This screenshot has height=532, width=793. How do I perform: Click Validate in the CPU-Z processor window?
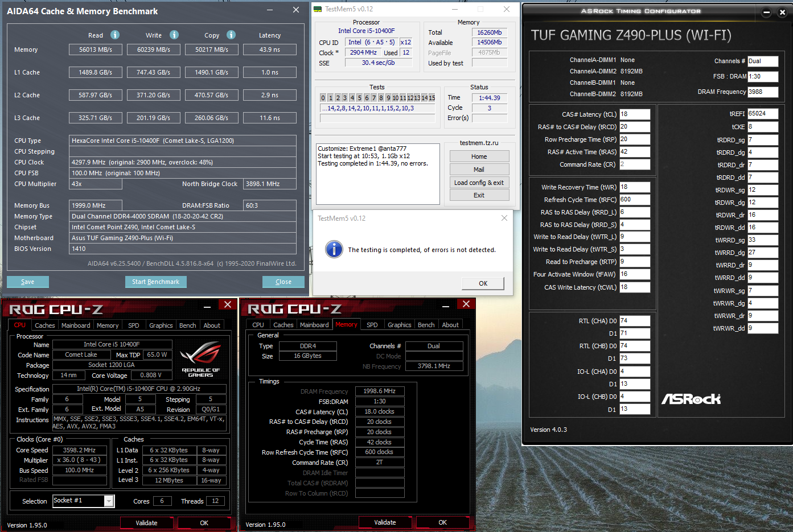[146, 523]
